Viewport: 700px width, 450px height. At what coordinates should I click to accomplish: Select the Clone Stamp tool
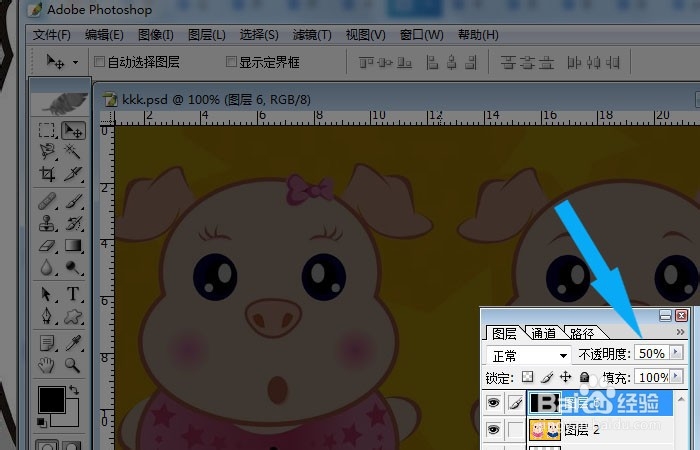[47, 223]
